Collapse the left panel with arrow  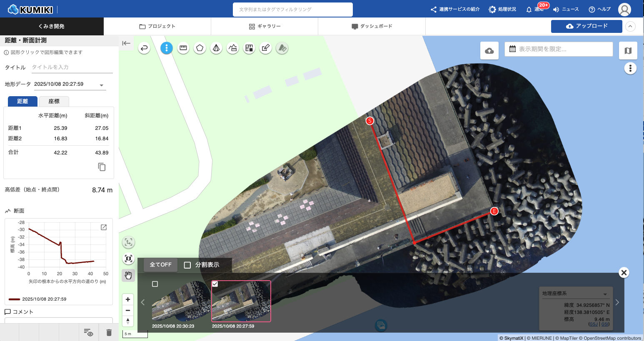pos(126,43)
